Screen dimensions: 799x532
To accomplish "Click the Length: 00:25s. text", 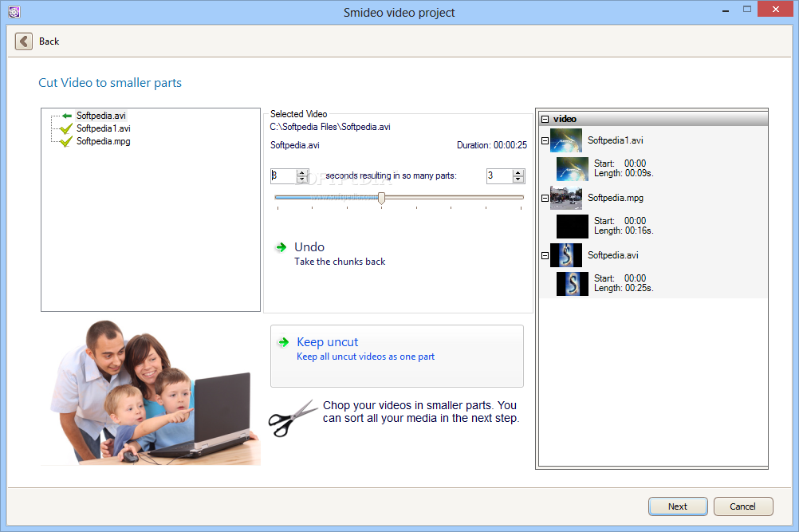I will tap(624, 289).
